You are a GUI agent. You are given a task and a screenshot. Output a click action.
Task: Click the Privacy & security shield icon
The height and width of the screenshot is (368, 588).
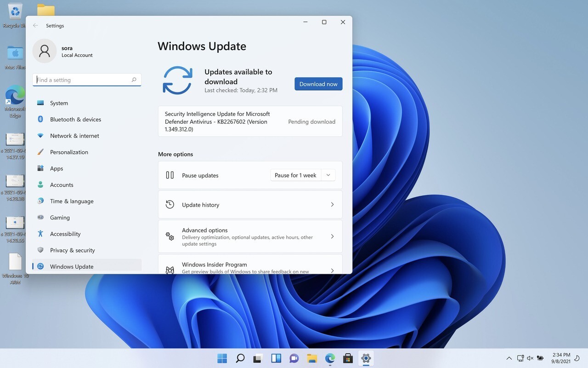click(40, 250)
